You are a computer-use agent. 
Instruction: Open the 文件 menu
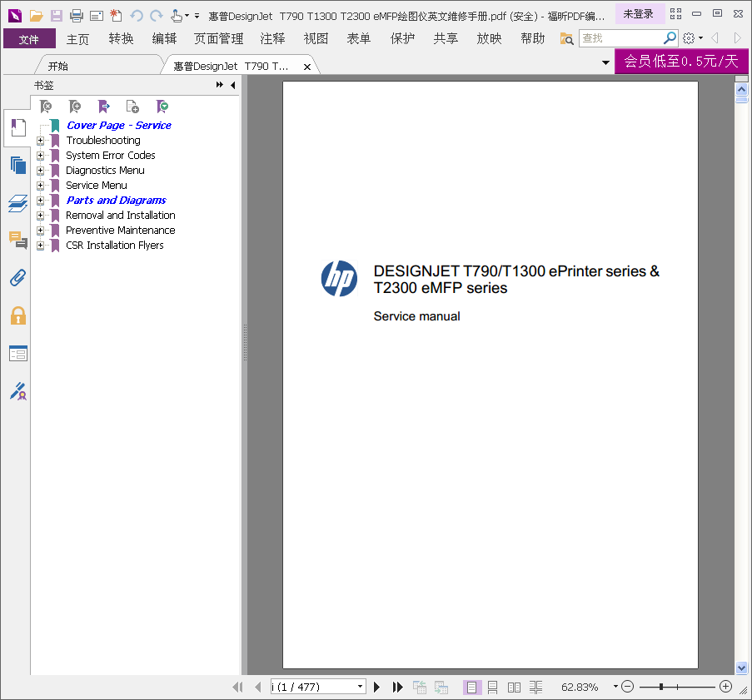[x=29, y=38]
